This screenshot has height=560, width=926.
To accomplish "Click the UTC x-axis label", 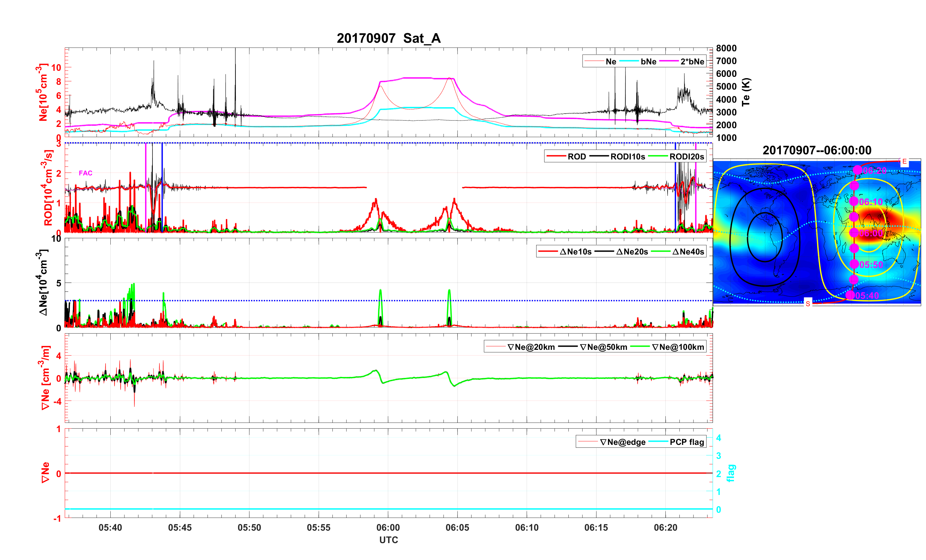I will coord(388,540).
